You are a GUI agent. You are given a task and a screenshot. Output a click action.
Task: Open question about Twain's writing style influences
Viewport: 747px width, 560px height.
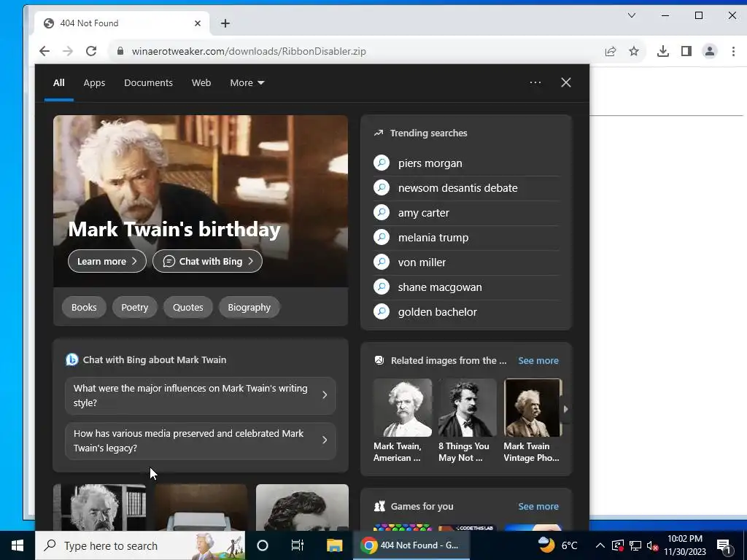201,395
